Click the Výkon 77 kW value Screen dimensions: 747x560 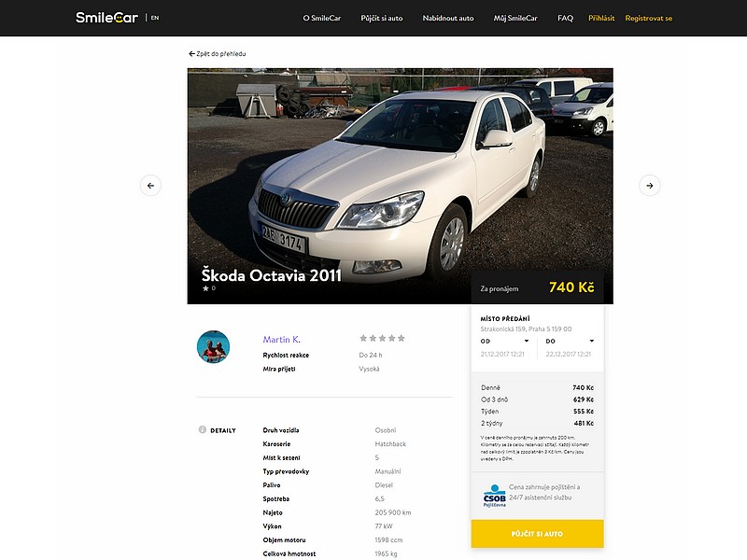click(384, 526)
